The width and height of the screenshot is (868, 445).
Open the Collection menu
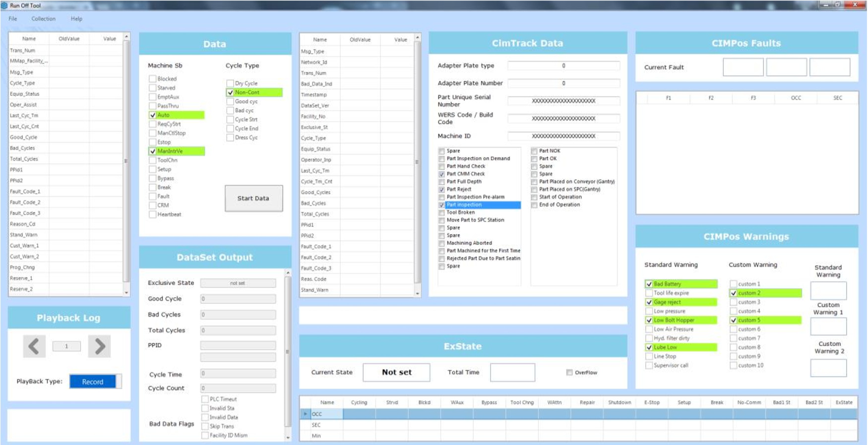point(44,19)
